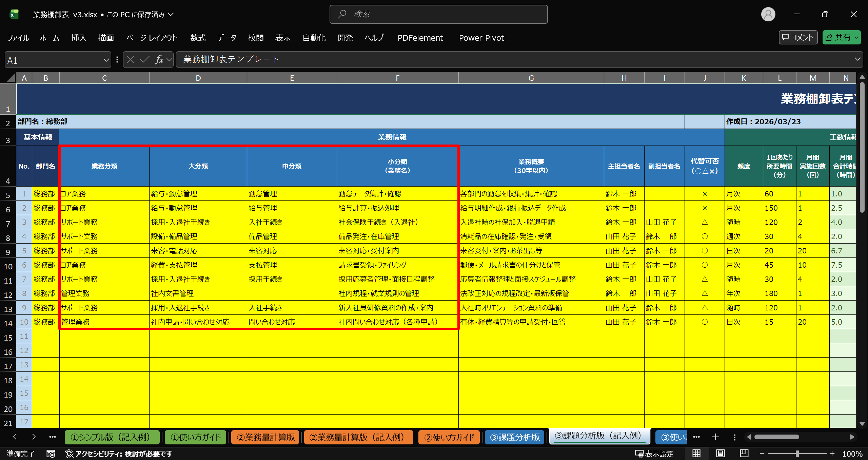The width and height of the screenshot is (868, 460).
Task: Expand the formula bar chevron
Action: click(857, 59)
